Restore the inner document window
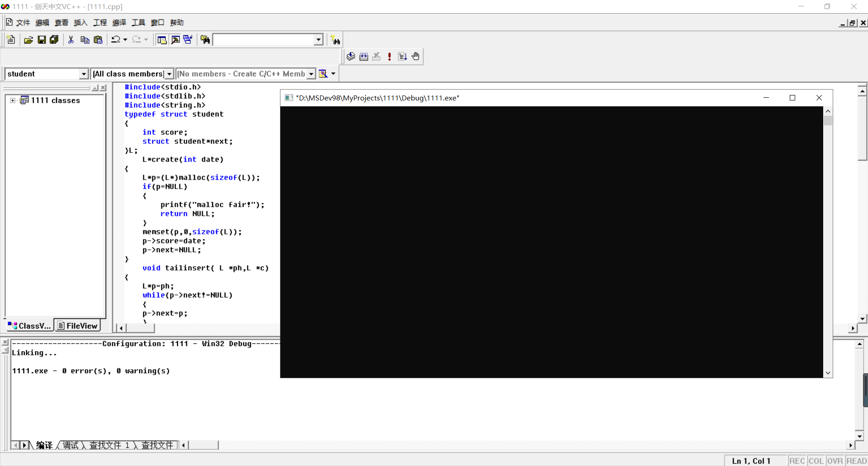Viewport: 868px width, 466px height. pos(853,23)
